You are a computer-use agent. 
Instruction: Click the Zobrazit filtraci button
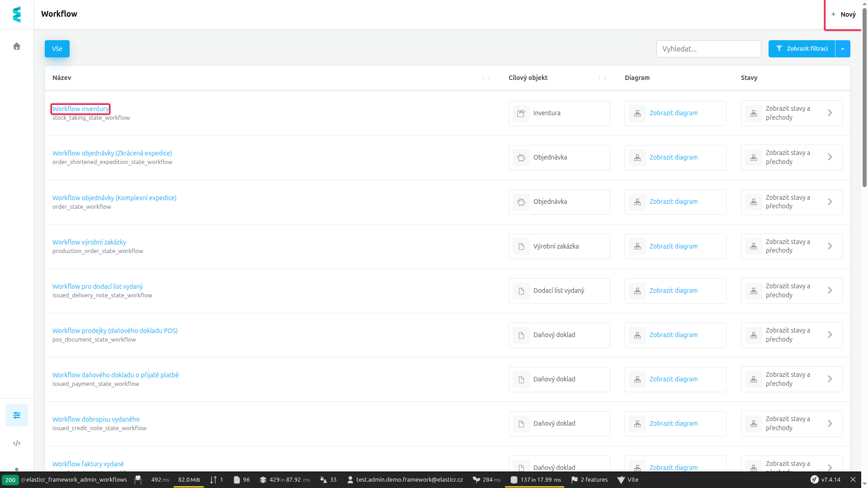(802, 49)
